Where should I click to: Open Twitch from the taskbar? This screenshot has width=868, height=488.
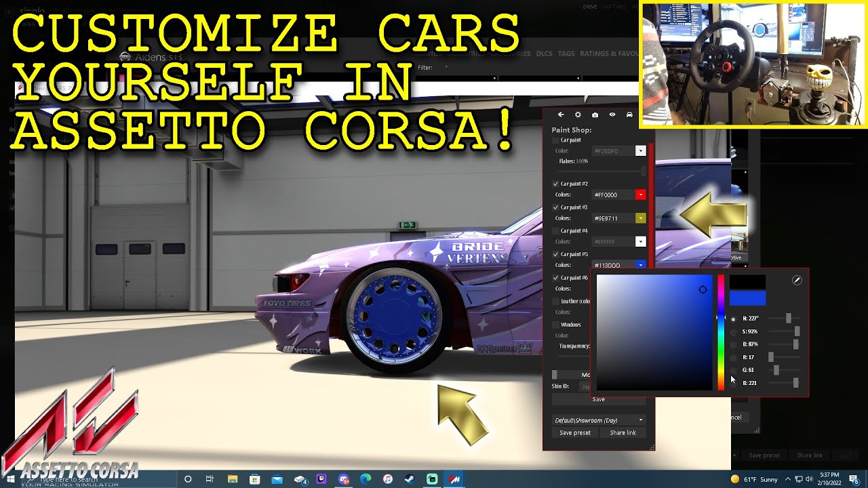(321, 479)
